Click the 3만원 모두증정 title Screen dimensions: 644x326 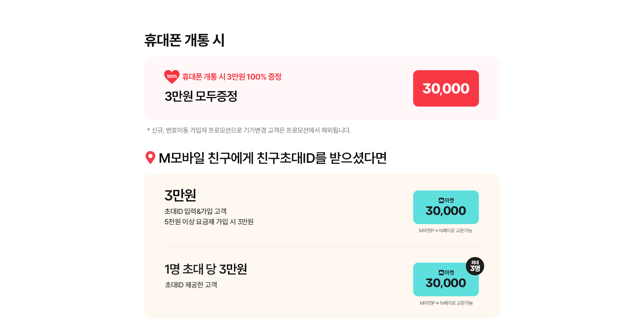(201, 96)
